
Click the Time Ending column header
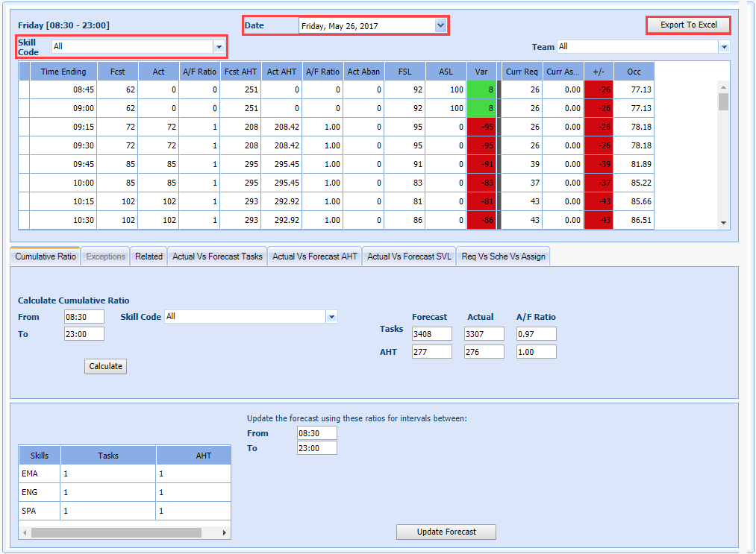click(63, 72)
